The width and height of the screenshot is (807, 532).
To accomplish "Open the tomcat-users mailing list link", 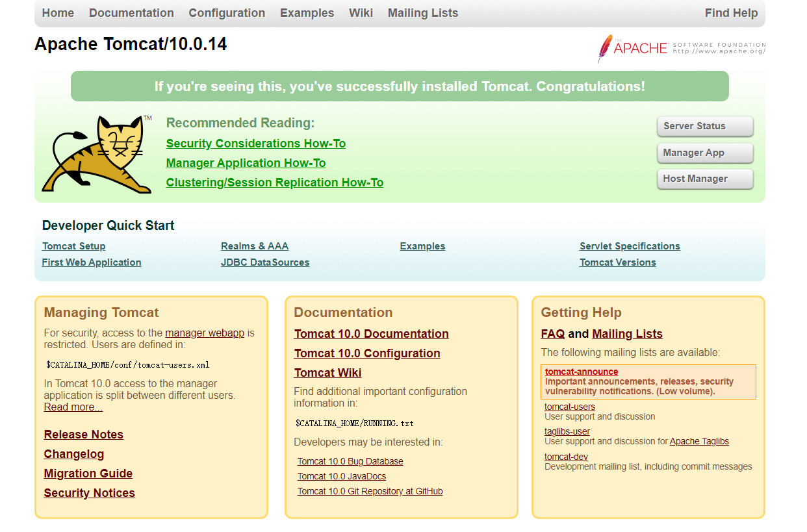I will coord(570,407).
